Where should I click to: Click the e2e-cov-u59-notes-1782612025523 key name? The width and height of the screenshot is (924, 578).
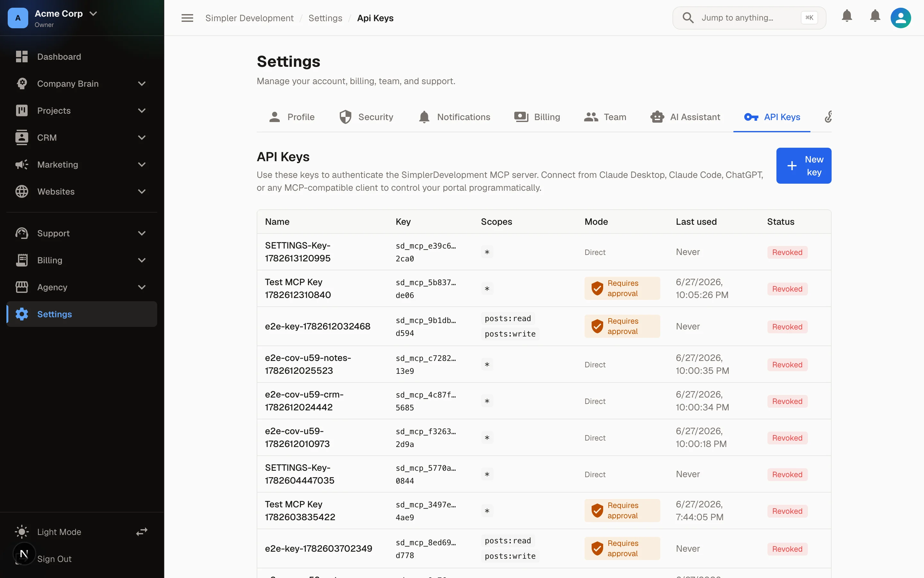[x=308, y=364]
